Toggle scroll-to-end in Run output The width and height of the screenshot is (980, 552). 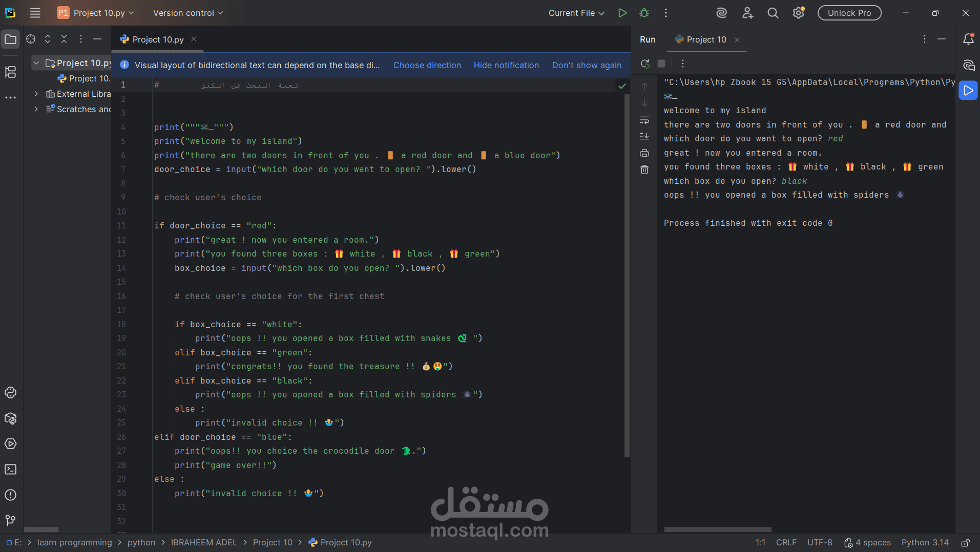point(644,136)
